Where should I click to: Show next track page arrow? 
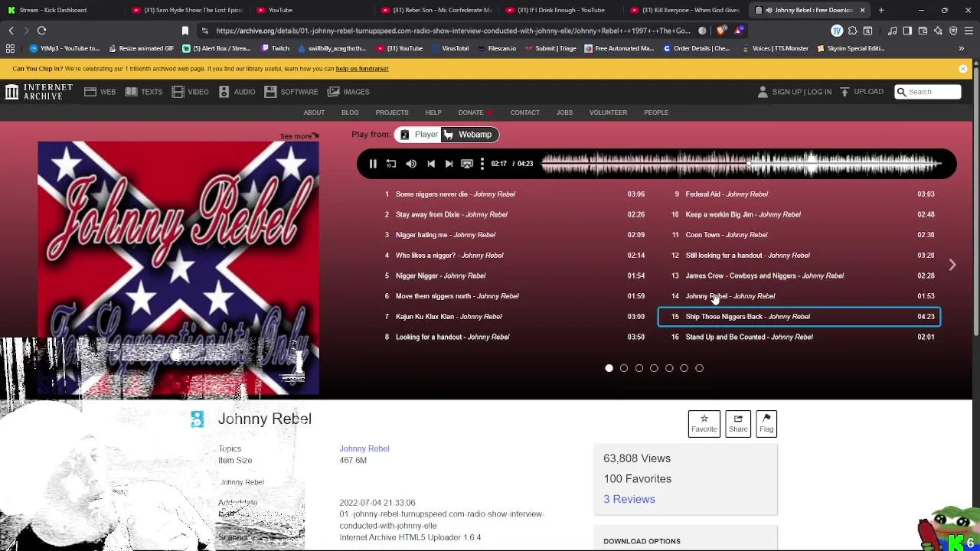click(952, 265)
